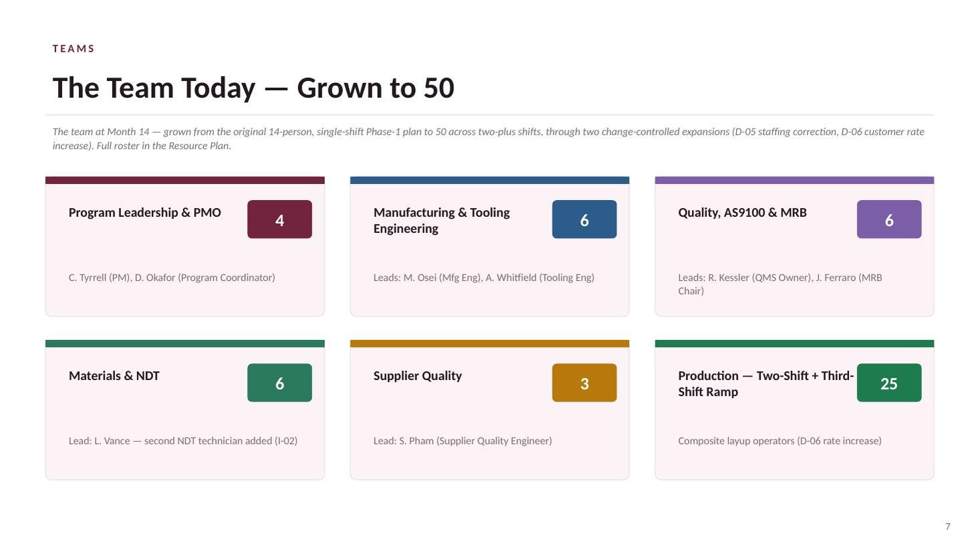Click the Supplier Quality card heading
This screenshot has width=980, height=552.
(418, 376)
